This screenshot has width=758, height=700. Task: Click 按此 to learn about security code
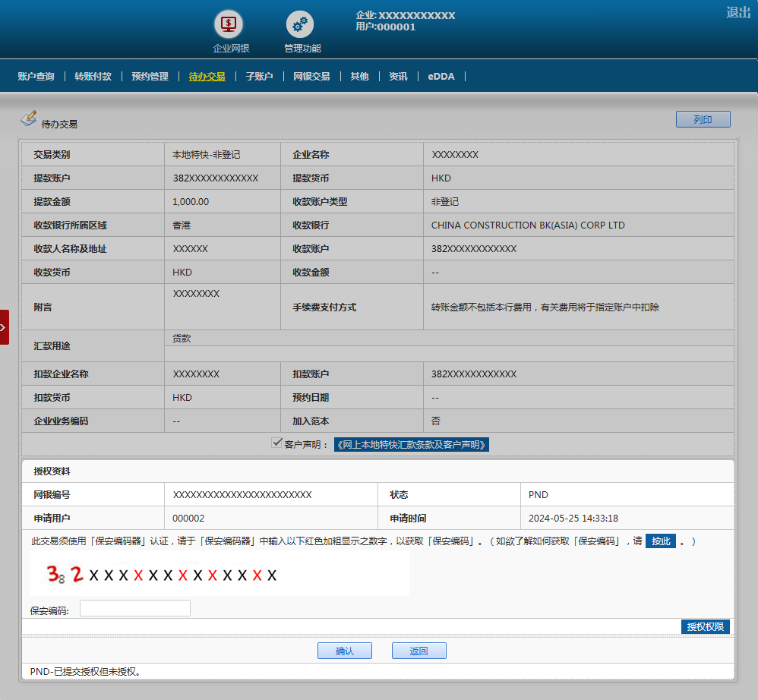point(661,541)
